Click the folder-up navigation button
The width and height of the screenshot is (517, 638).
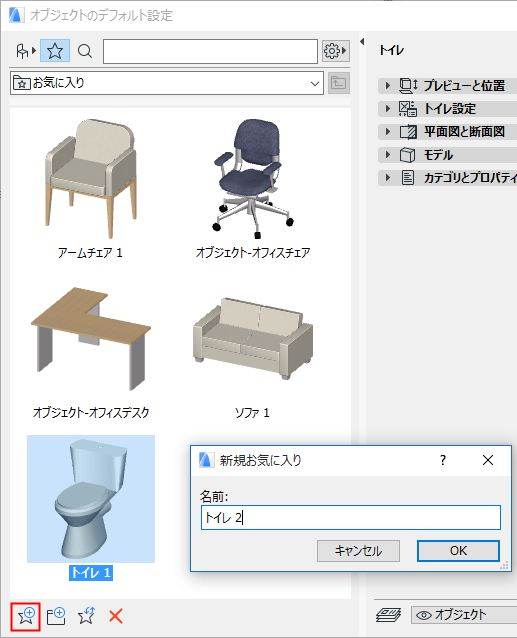(x=338, y=83)
